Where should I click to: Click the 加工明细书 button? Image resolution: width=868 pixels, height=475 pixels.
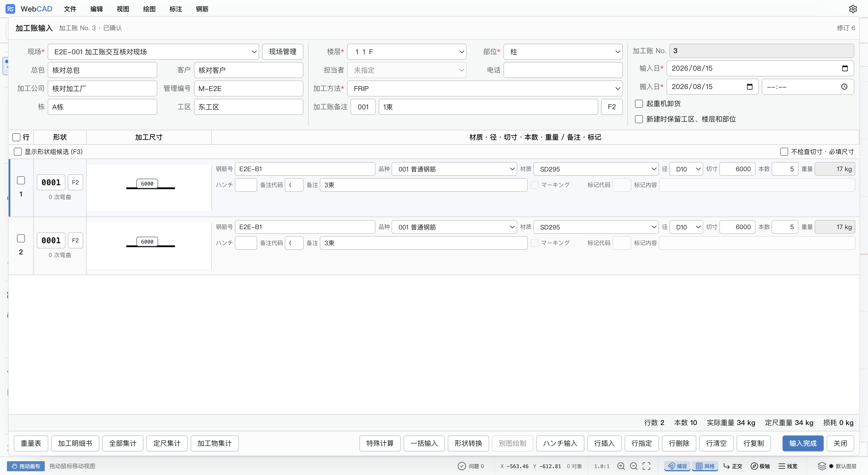point(75,443)
